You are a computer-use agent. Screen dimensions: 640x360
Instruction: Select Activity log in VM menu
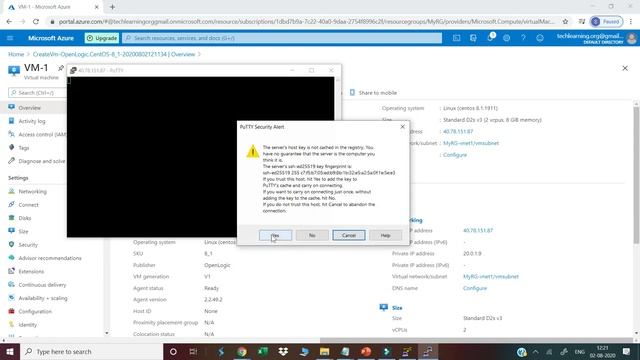32,121
